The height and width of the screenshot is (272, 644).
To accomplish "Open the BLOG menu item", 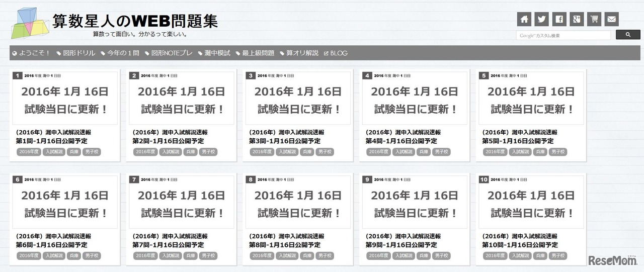I will (336, 53).
